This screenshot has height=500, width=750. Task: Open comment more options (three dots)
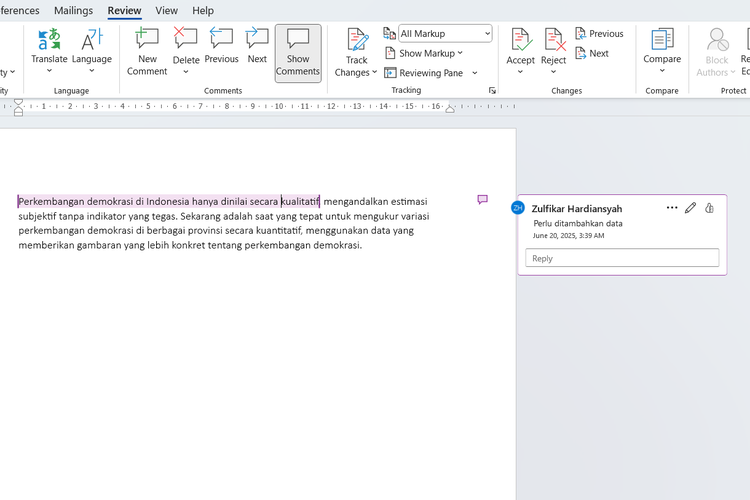coord(672,208)
